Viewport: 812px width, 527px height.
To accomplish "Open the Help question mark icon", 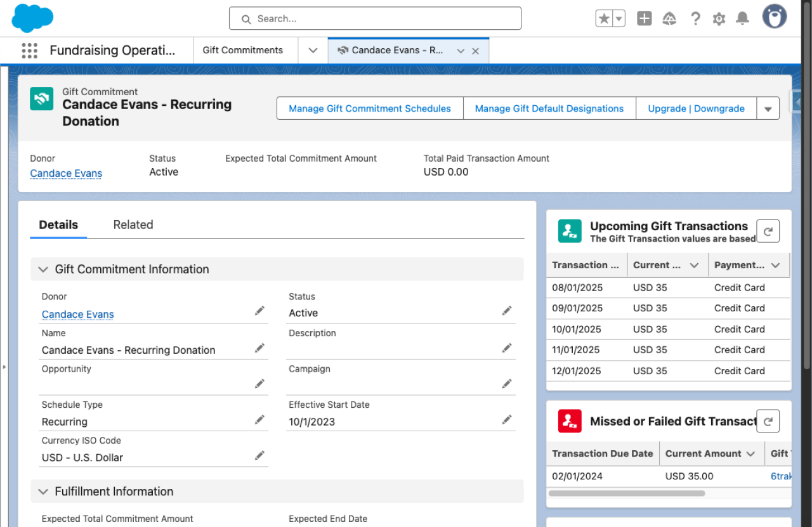I will [695, 19].
